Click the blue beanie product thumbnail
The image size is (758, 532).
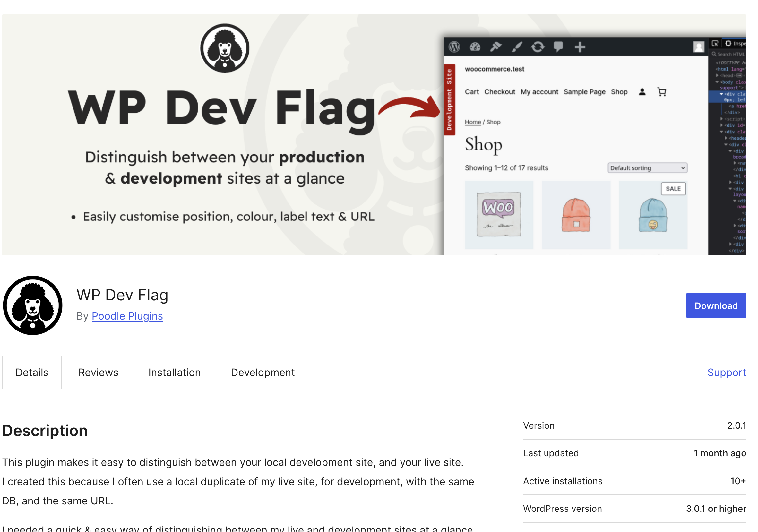(x=653, y=215)
